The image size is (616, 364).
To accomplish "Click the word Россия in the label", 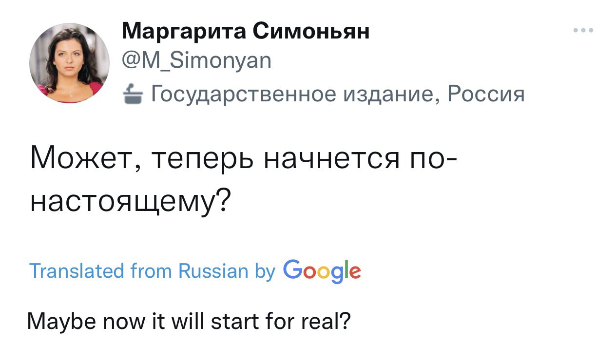I will [x=485, y=93].
